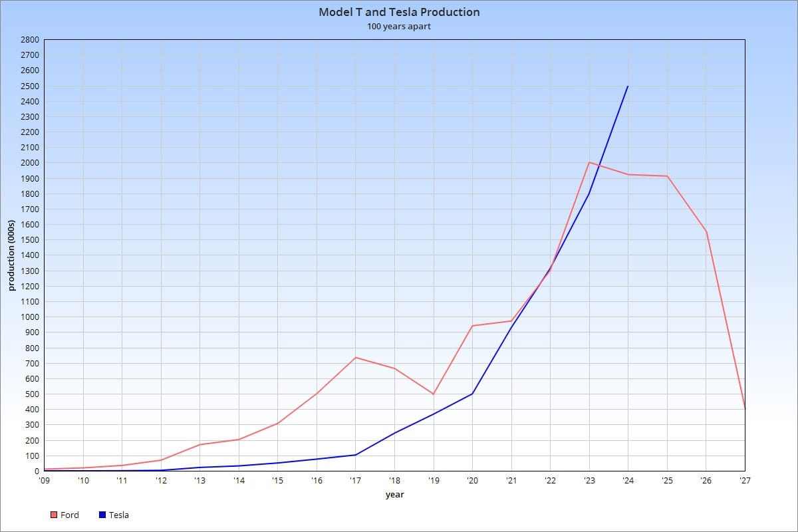Image resolution: width=798 pixels, height=532 pixels.
Task: Click the 2000 y-axis value
Action: click(x=31, y=163)
